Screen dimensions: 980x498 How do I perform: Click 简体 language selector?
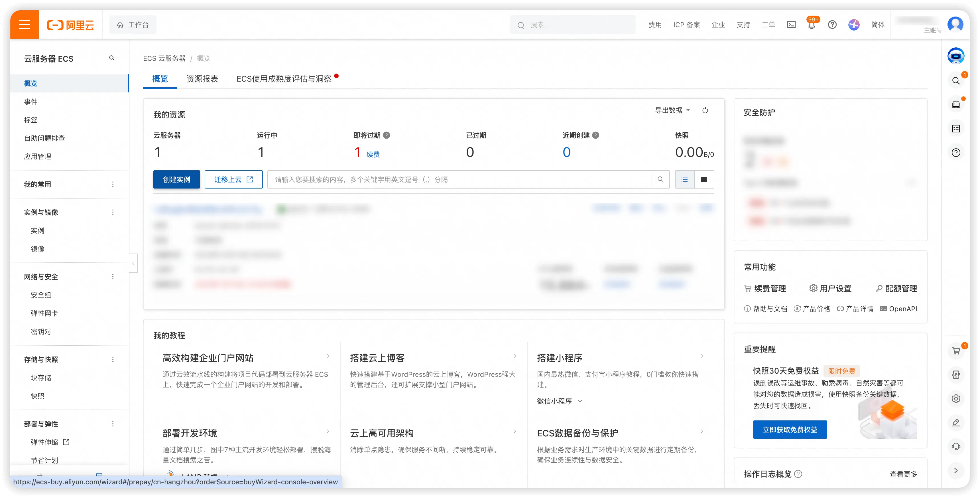pyautogui.click(x=878, y=25)
